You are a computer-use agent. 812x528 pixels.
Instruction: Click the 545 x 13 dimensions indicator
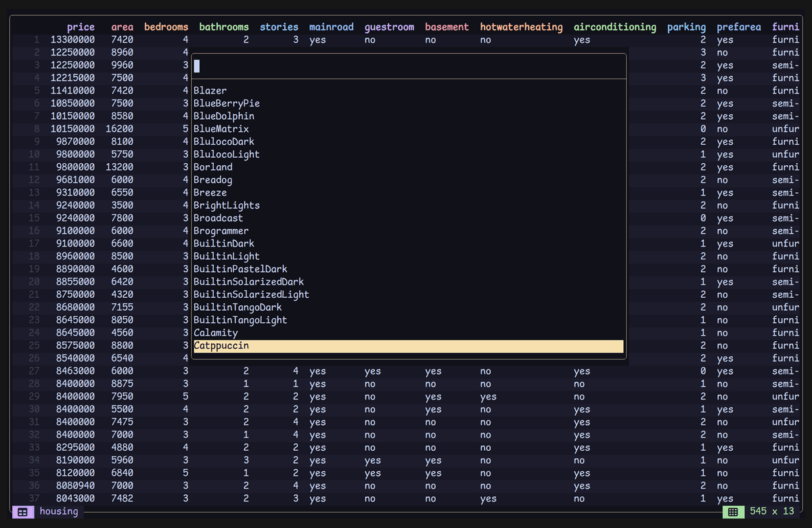click(x=772, y=511)
